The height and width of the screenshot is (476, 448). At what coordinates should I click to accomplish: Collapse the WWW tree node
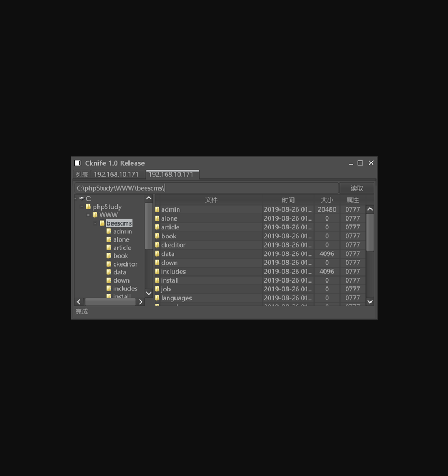[x=88, y=215]
